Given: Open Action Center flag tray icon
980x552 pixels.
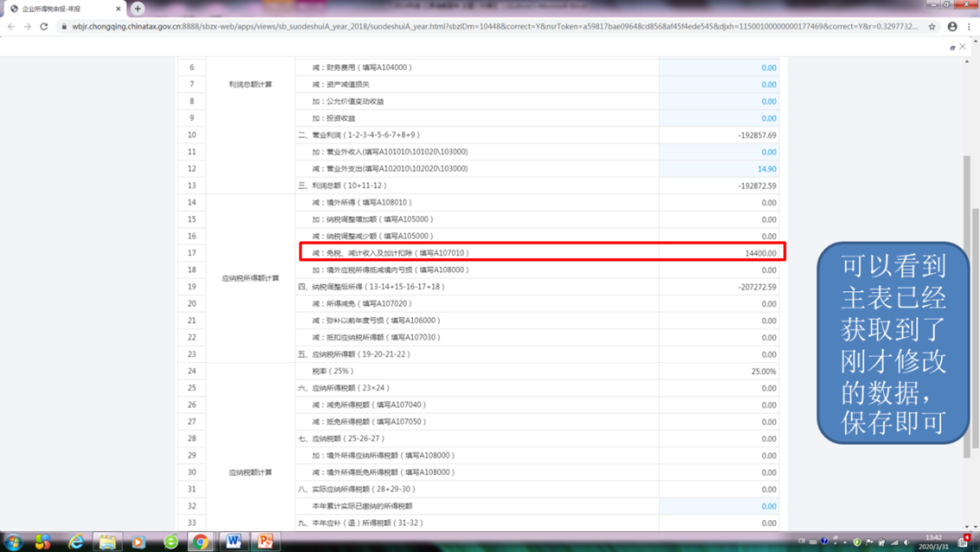Looking at the screenshot, I should 869,542.
